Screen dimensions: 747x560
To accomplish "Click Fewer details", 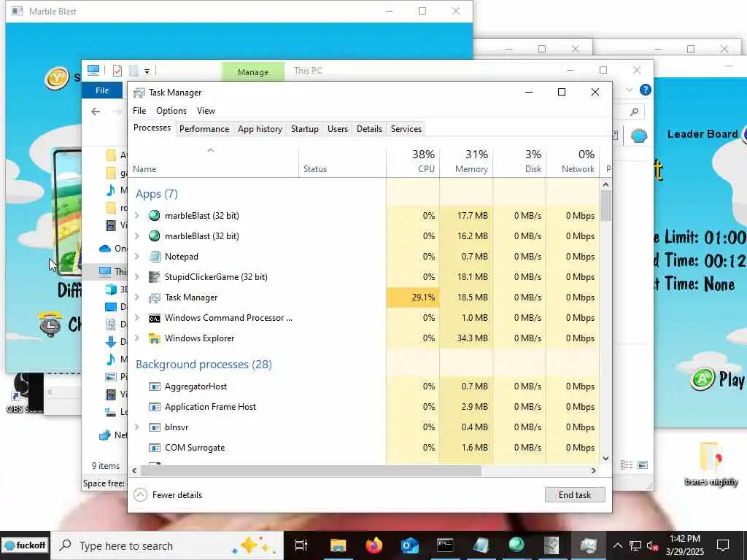I will 169,495.
